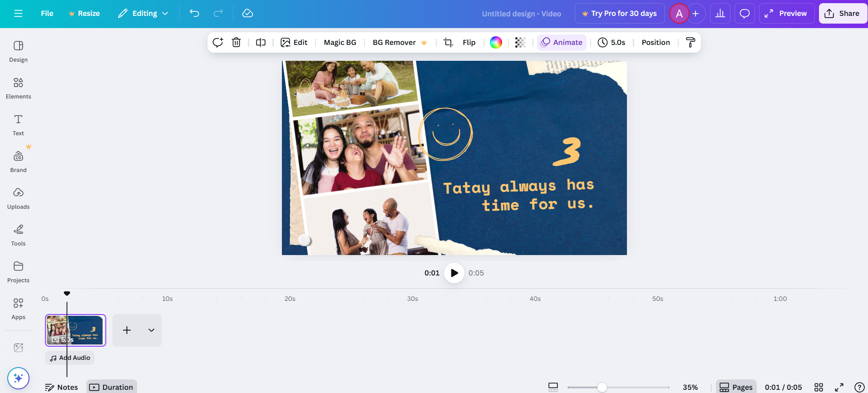This screenshot has height=393, width=868.
Task: Open the Brand panel
Action: tap(18, 162)
